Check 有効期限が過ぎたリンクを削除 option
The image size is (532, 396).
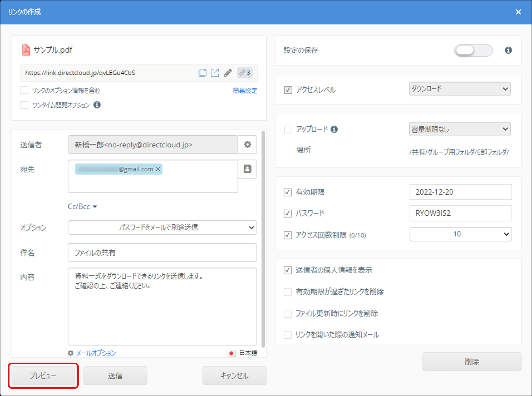click(x=288, y=292)
